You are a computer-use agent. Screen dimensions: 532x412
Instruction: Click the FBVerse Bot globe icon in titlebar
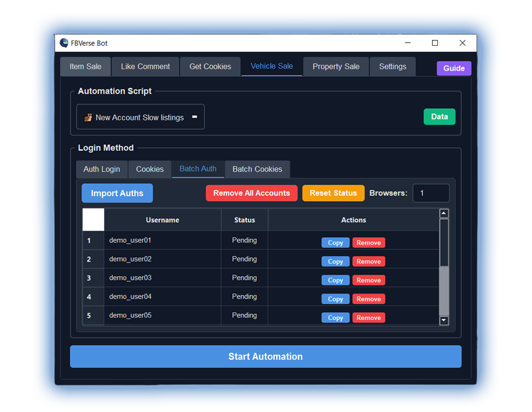pyautogui.click(x=63, y=43)
